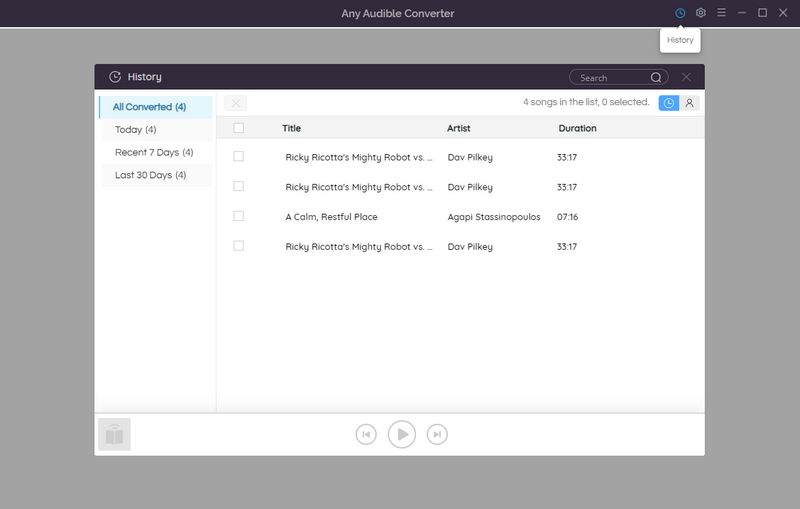This screenshot has width=800, height=509.
Task: Check the second Ricky Ricotta's Mighty Robot row
Action: (238, 186)
